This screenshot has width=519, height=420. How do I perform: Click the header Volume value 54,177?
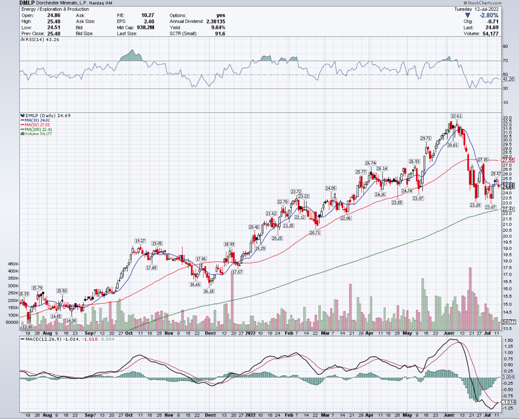490,33
